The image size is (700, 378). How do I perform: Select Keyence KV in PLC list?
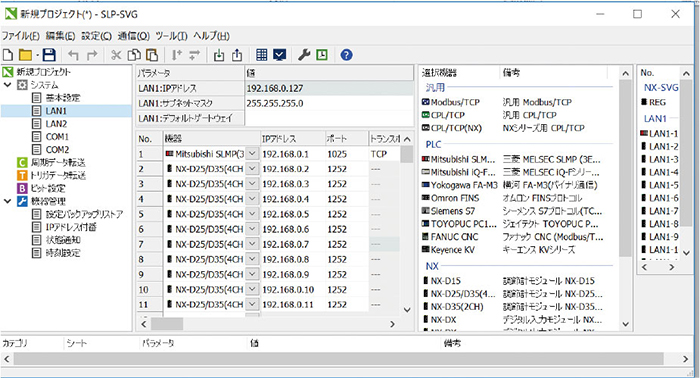[x=448, y=250]
